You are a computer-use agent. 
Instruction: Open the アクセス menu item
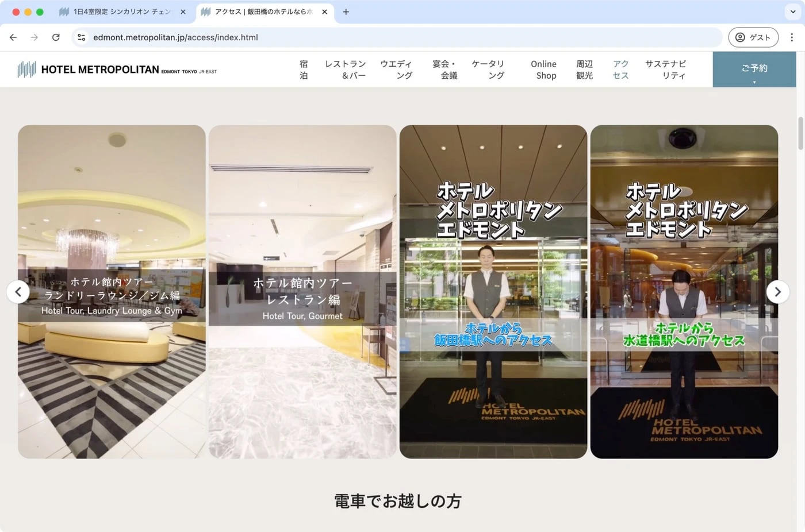620,70
